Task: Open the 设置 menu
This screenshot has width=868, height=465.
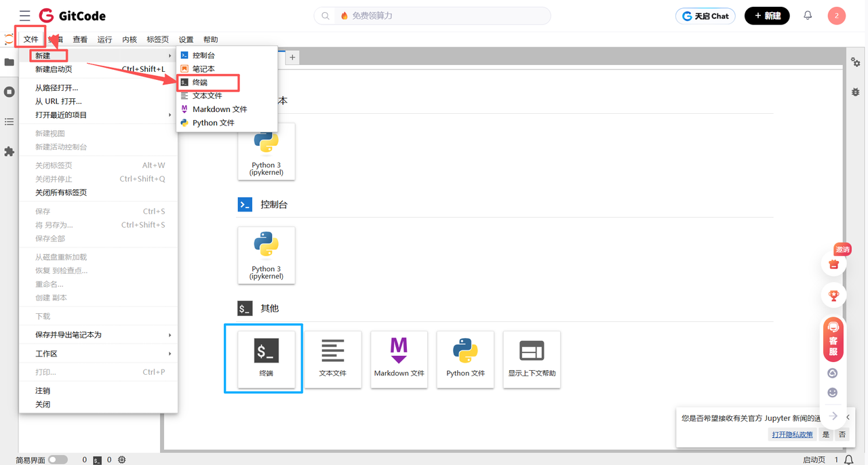Action: pyautogui.click(x=186, y=39)
